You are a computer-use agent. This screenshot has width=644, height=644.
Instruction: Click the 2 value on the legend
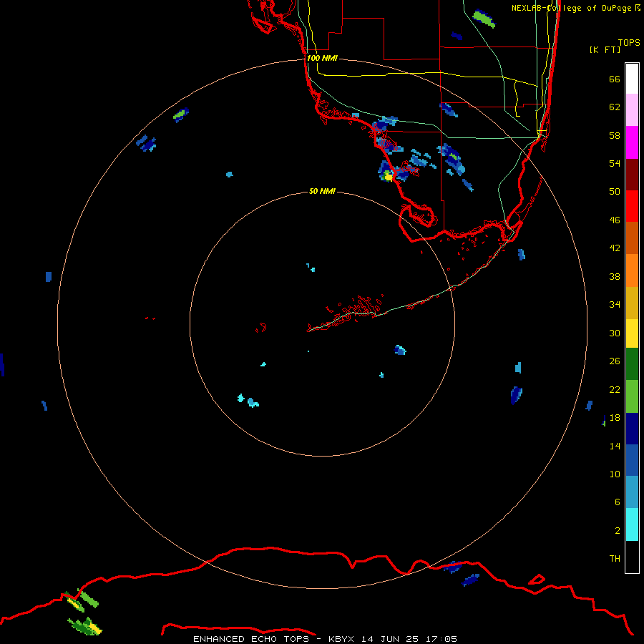click(617, 530)
